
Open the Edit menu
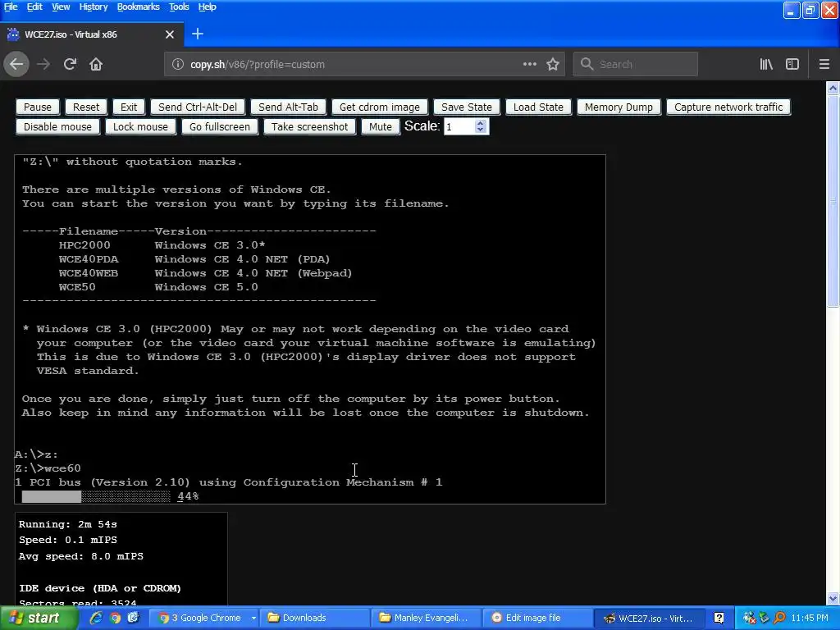[x=34, y=7]
